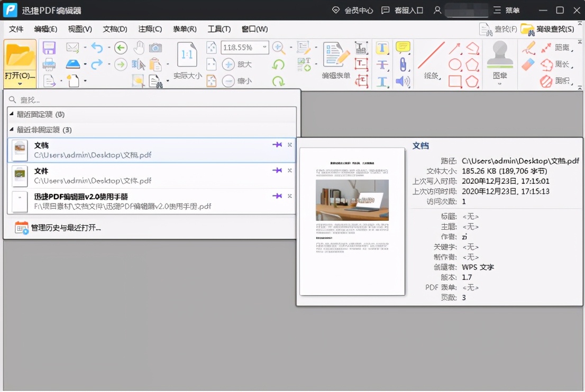
Task: Pin the 文件.pdf recent file
Action: click(278, 170)
